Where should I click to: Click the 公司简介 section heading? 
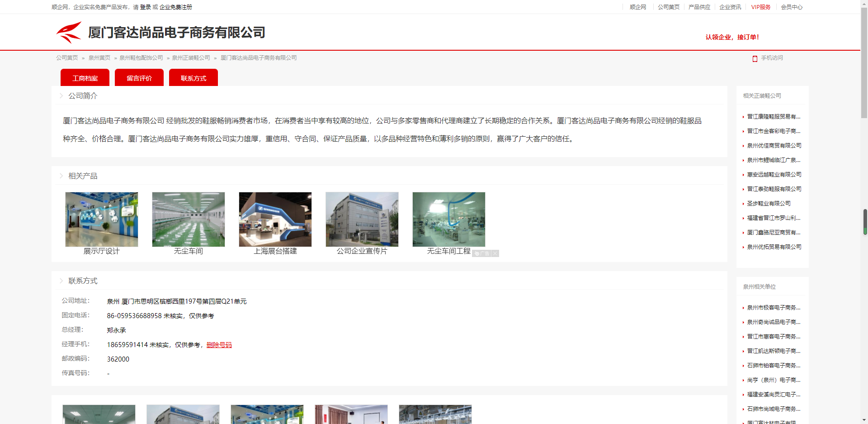(83, 96)
